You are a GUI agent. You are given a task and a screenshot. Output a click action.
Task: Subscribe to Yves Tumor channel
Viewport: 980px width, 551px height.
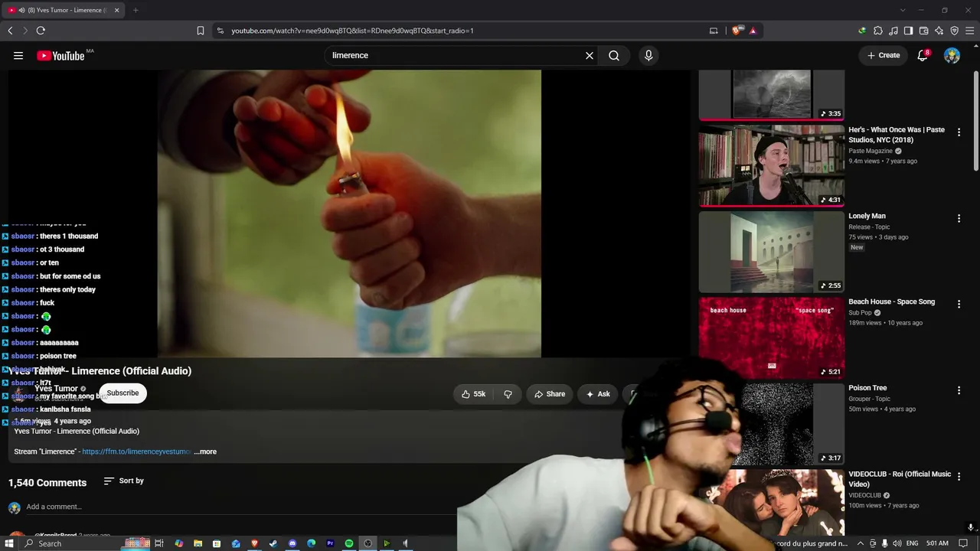pos(122,393)
